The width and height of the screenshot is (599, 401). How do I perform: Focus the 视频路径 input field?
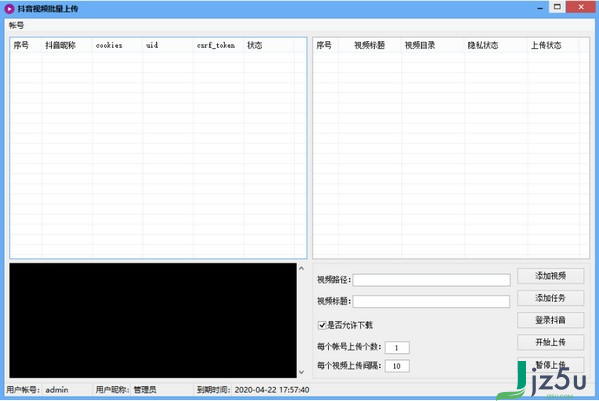431,280
